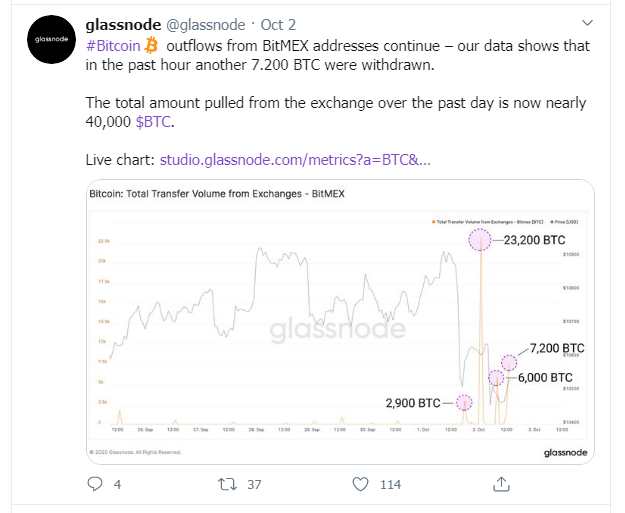The image size is (625, 513).
Task: Click the 23,200 BTC peak marker
Action: [481, 240]
